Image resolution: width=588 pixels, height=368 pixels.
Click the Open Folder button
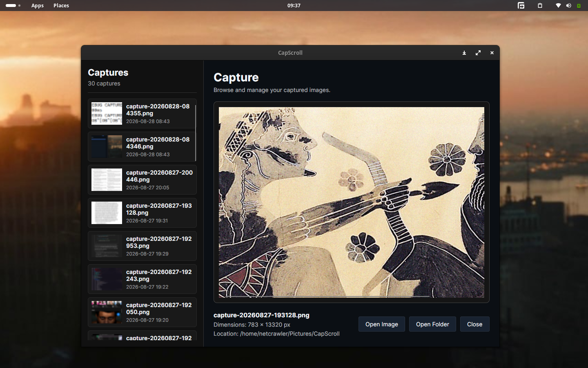coord(432,324)
